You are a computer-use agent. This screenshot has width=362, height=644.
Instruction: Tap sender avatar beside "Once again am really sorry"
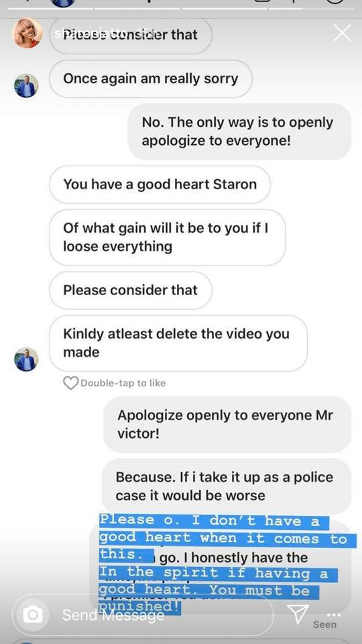[26, 85]
